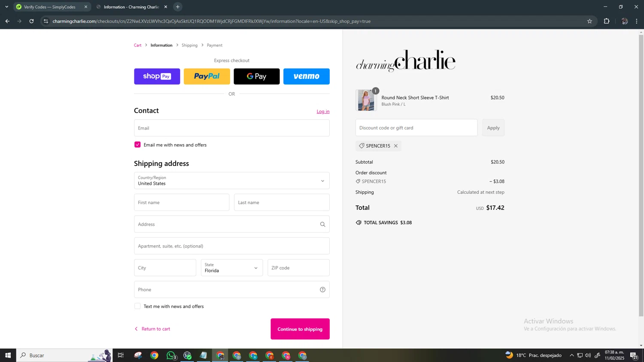Open the Chrome profile avatar

point(624,21)
